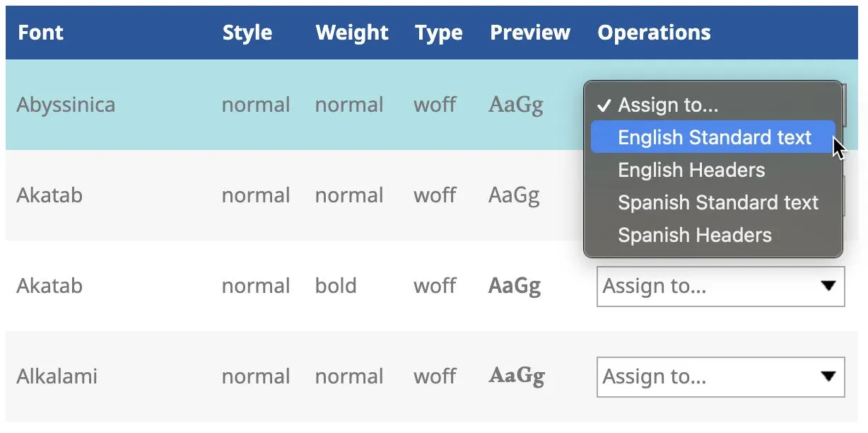This screenshot has width=868, height=433.
Task: Choose "Spanish Headers" from the assign menu
Action: click(694, 235)
